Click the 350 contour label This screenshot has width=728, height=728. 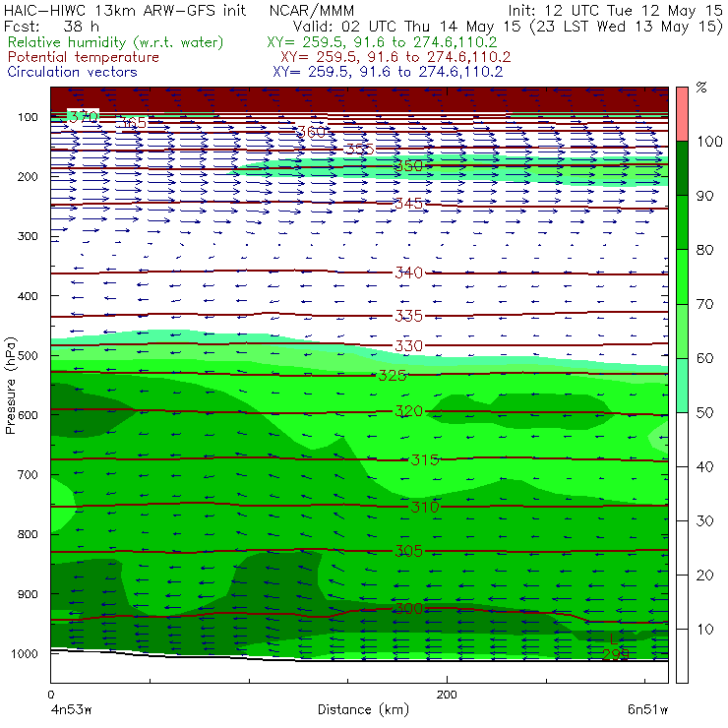pyautogui.click(x=408, y=165)
